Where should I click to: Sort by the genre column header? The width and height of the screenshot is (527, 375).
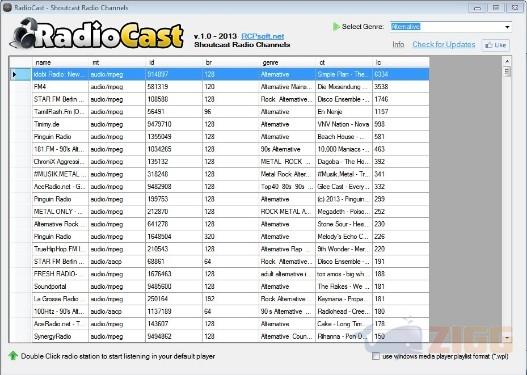coord(287,62)
